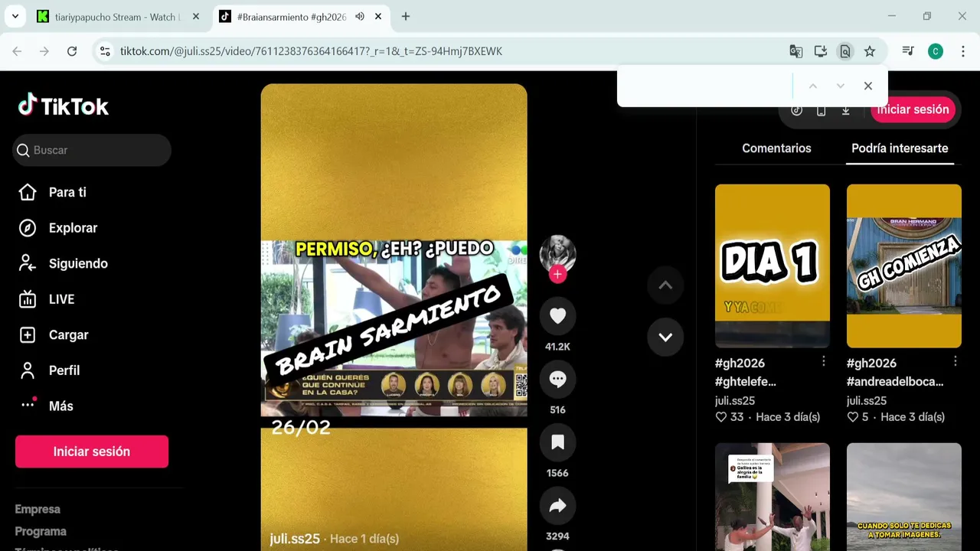This screenshot has width=980, height=551.
Task: Go to previous video with up chevron
Action: pyautogui.click(x=665, y=285)
